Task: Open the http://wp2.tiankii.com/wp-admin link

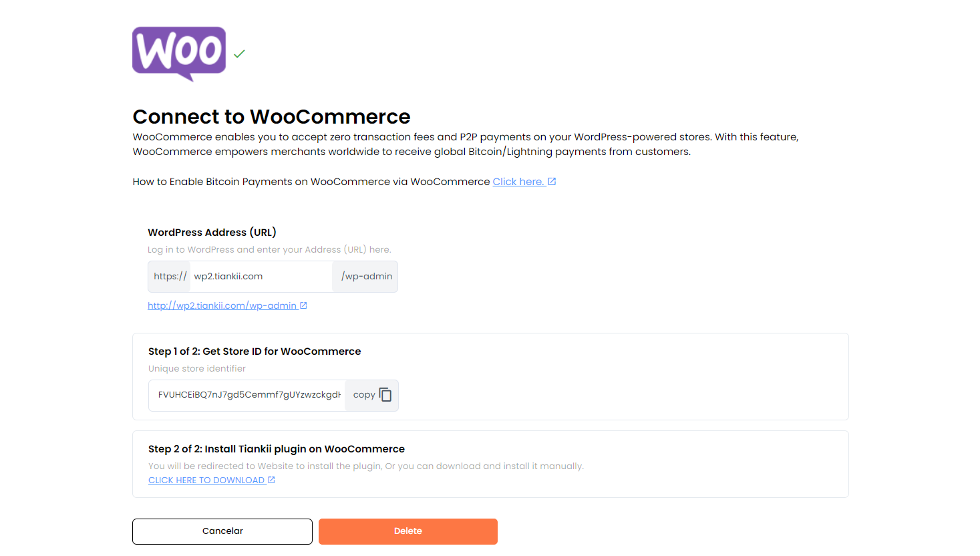Action: click(x=222, y=305)
